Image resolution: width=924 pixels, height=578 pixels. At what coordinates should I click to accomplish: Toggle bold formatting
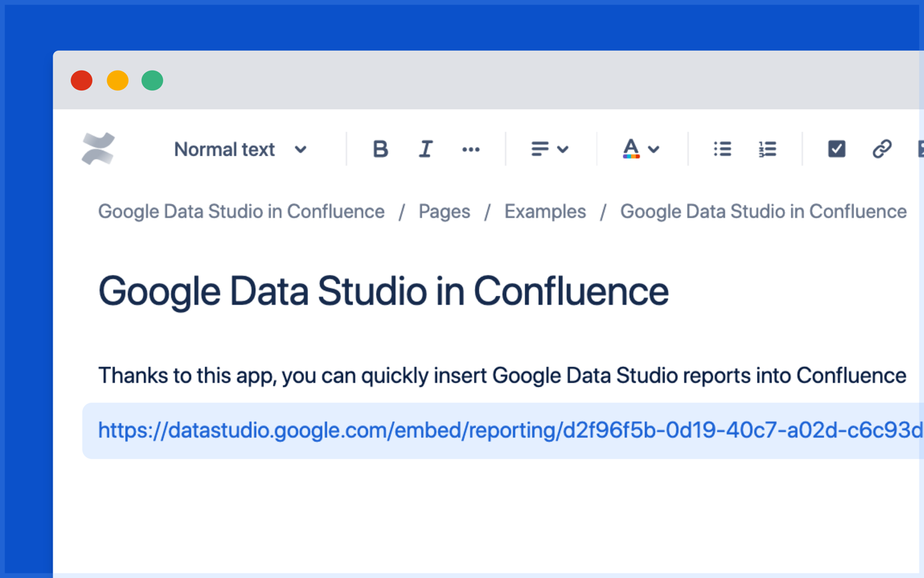pyautogui.click(x=381, y=150)
